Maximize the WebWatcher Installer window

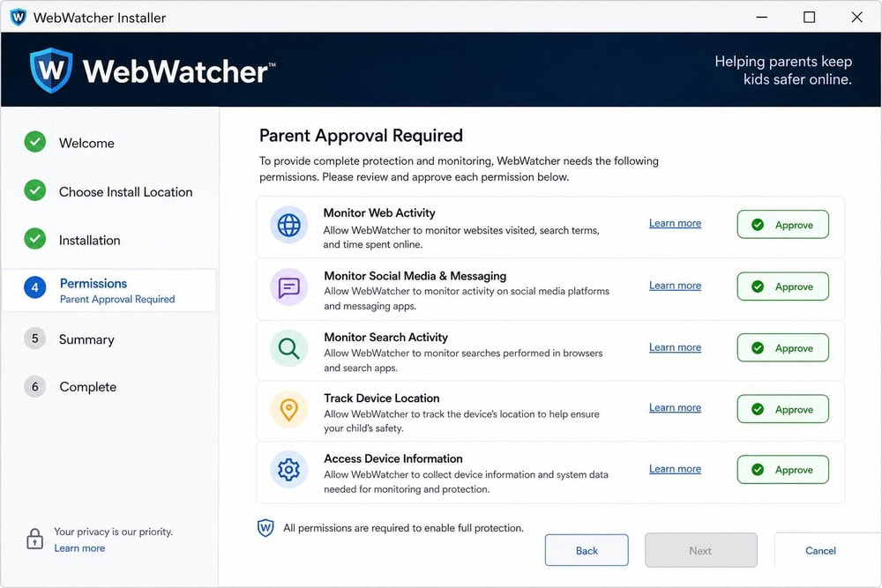[x=809, y=17]
